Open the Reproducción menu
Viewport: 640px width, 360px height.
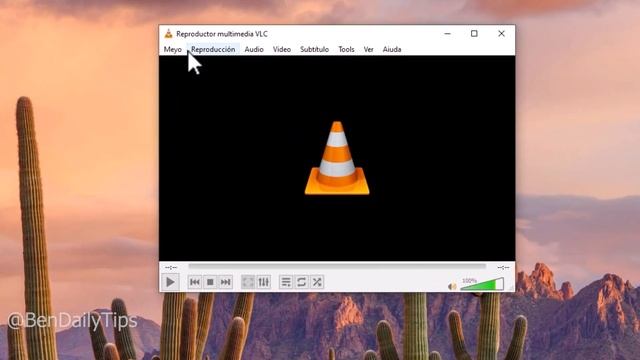tap(213, 49)
